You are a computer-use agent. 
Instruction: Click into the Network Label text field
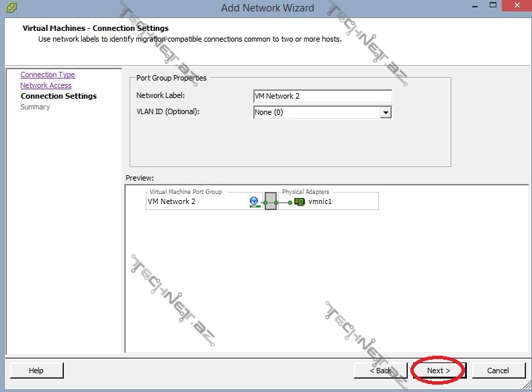[x=322, y=96]
